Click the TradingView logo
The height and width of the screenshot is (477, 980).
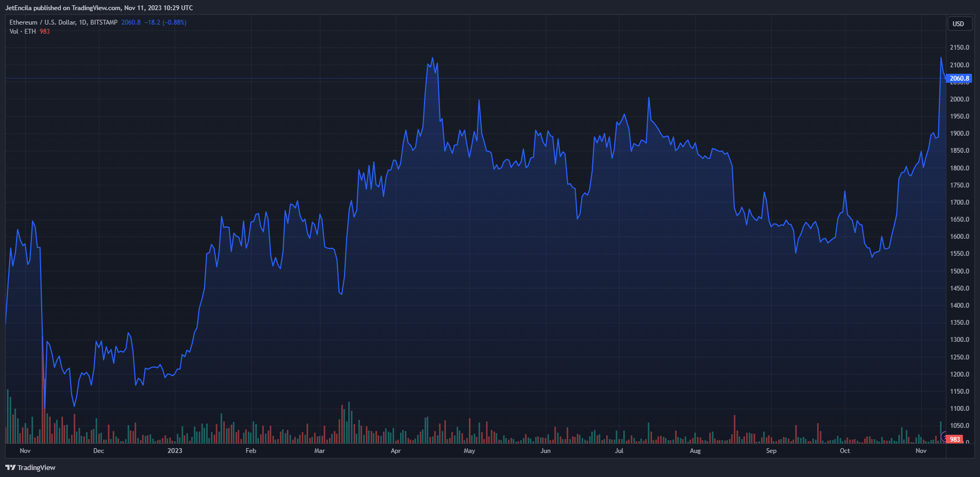click(30, 467)
